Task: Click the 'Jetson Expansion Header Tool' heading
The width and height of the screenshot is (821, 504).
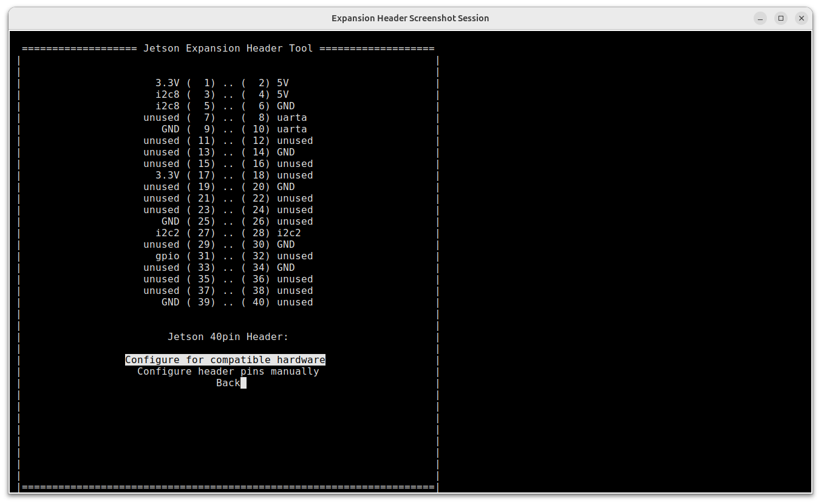Action: (228, 49)
